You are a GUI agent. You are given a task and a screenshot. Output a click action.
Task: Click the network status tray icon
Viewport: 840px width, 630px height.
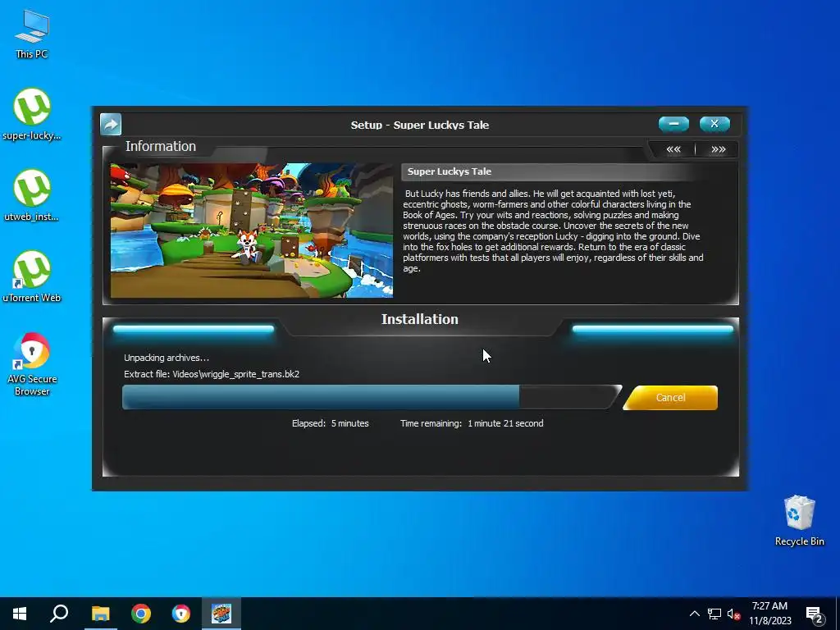(x=714, y=614)
